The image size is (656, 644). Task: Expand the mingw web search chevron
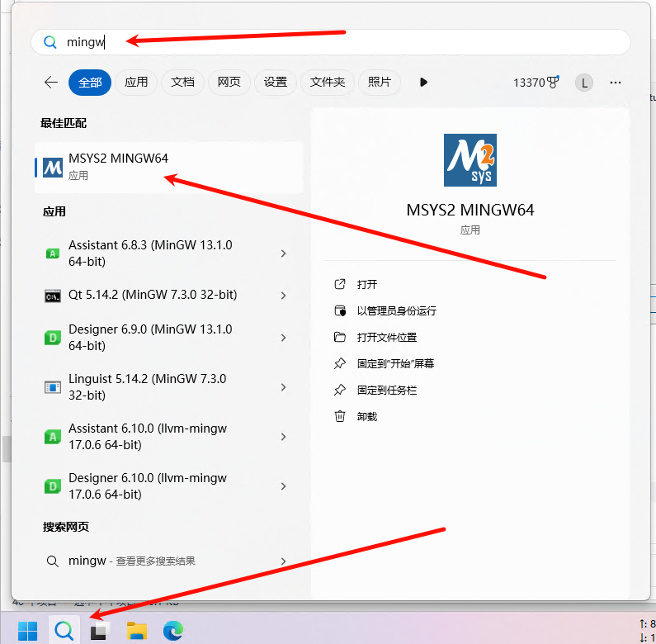283,561
